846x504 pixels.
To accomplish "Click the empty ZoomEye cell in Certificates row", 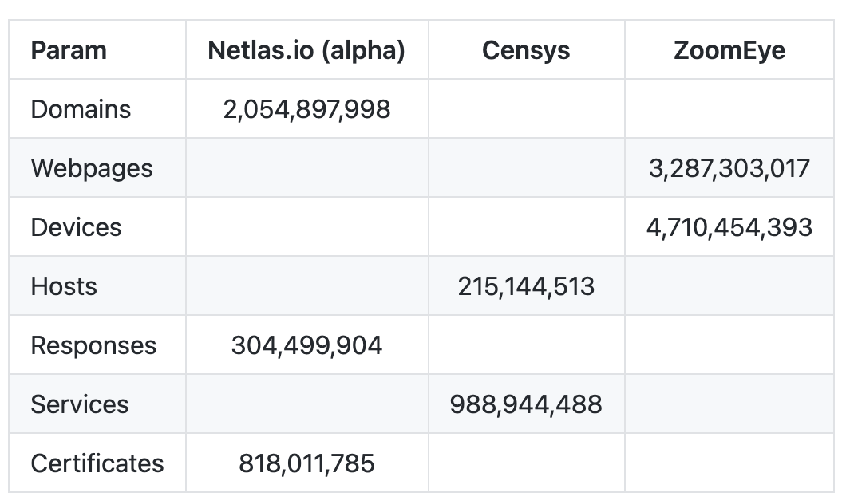I will pyautogui.click(x=729, y=463).
